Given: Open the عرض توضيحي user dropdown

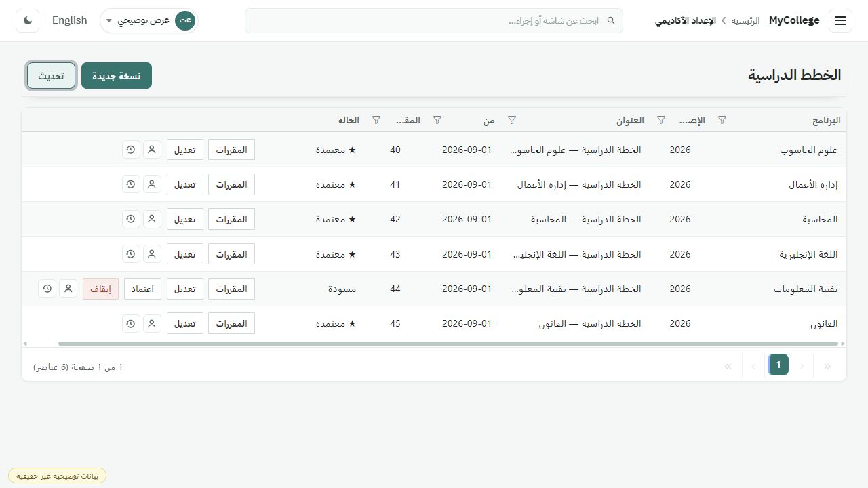Looking at the screenshot, I should pyautogui.click(x=149, y=20).
